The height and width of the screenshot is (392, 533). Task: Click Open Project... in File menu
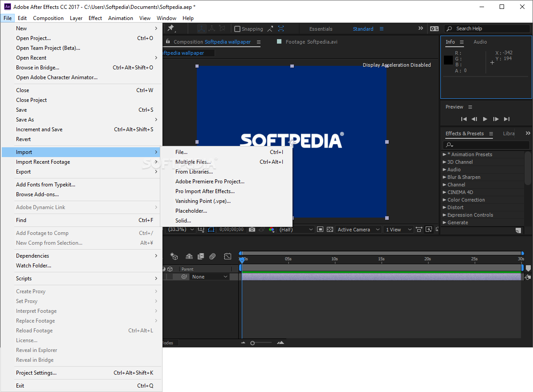point(81,38)
